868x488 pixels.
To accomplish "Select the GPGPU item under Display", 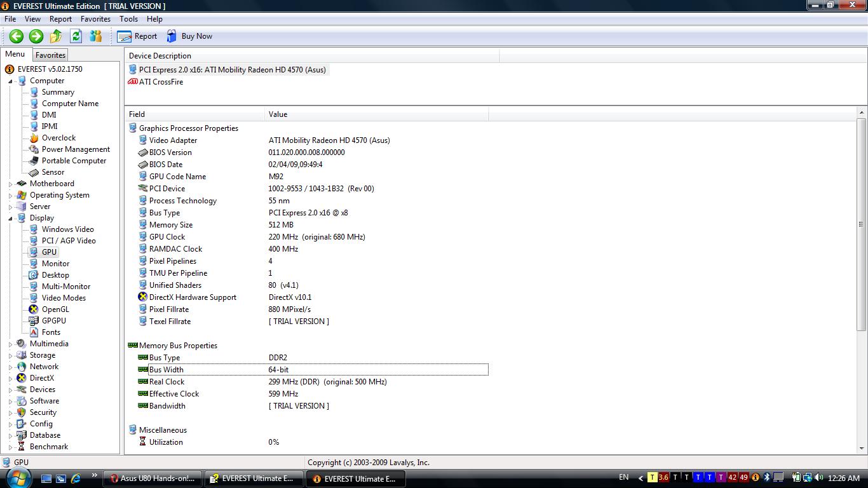I will coord(53,321).
